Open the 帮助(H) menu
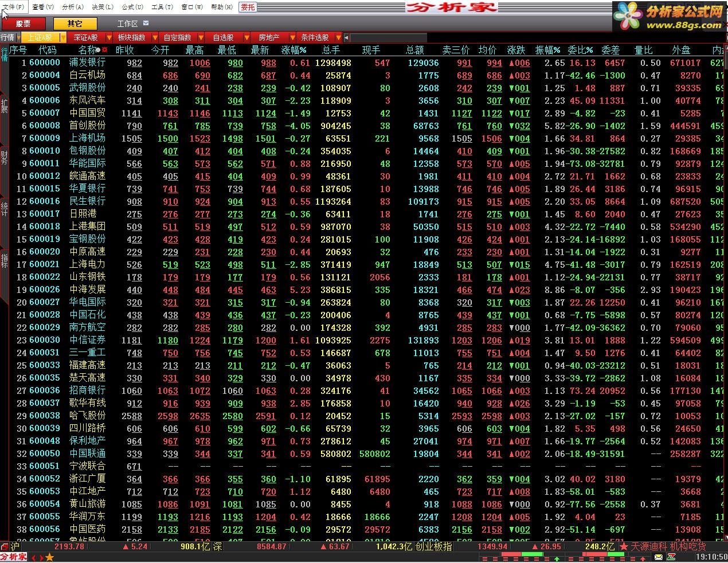Image resolution: width=728 pixels, height=563 pixels. click(222, 7)
